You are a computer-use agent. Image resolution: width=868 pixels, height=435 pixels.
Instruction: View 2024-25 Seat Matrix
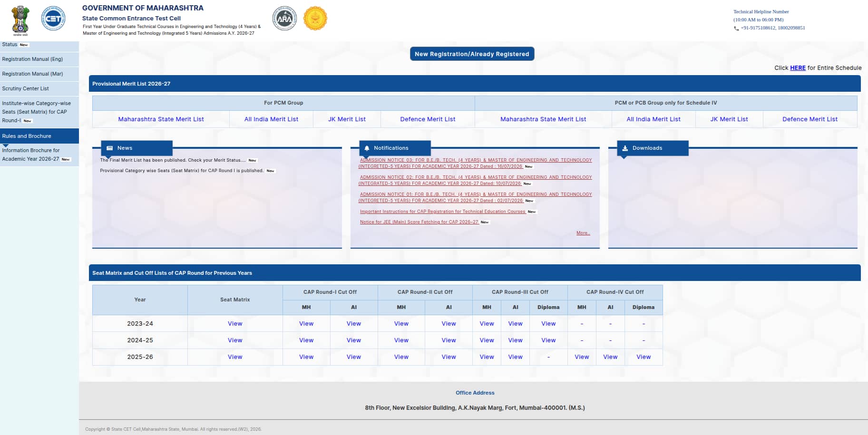(235, 340)
